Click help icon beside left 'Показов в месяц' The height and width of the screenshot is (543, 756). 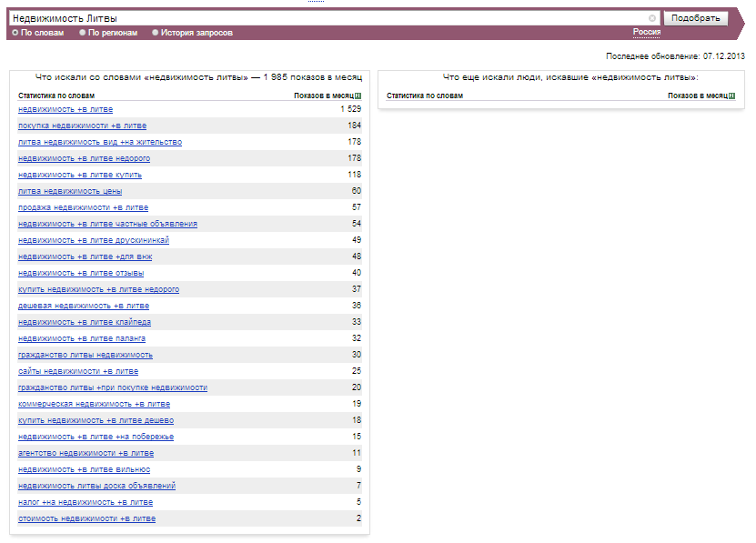358,96
